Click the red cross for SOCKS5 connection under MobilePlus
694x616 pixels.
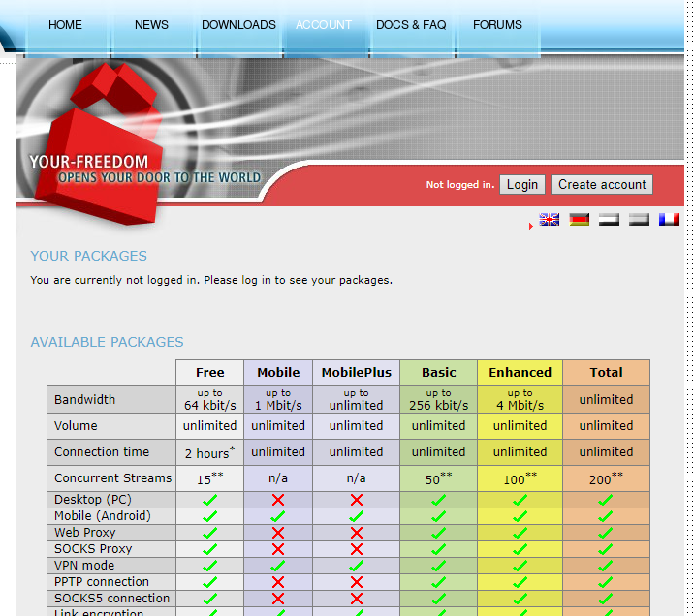(357, 599)
